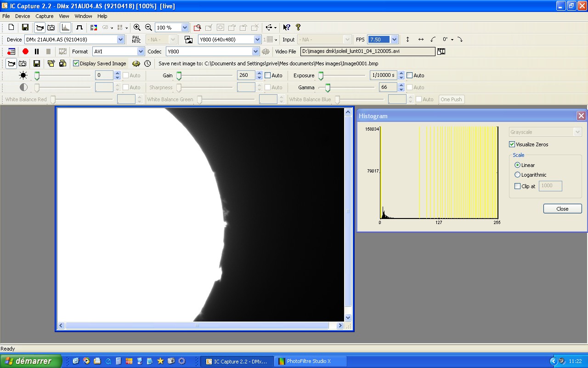This screenshot has width=588, height=368.
Task: Open the video format Y800 (640x480) dropdown
Action: (x=257, y=40)
